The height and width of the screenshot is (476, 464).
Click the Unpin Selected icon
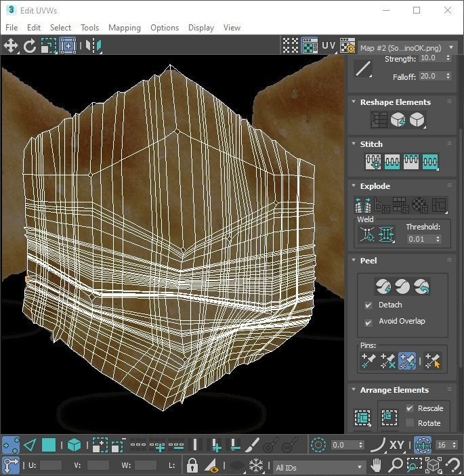pos(387,361)
